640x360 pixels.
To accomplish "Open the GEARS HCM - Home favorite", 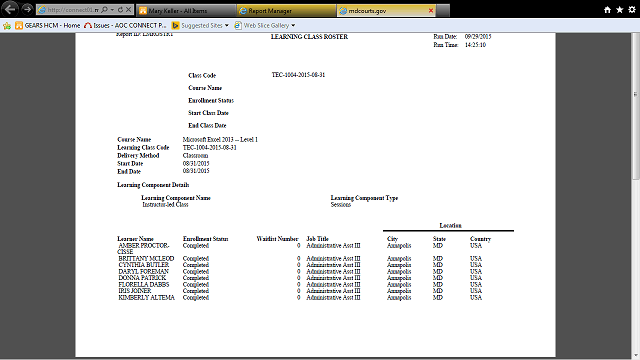I will pos(48,26).
